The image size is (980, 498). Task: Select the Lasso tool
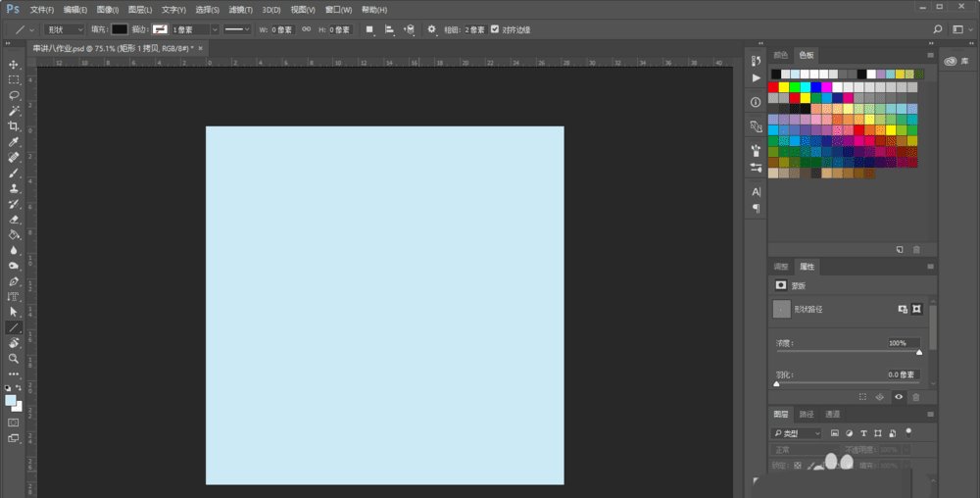(14, 95)
